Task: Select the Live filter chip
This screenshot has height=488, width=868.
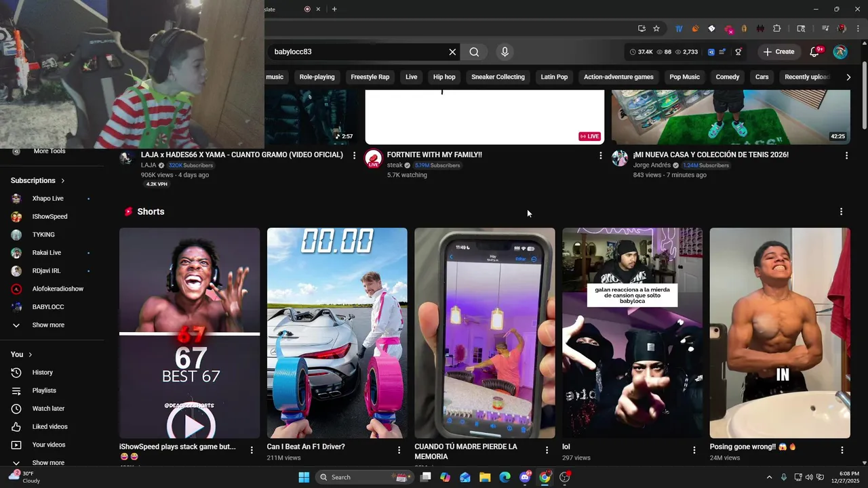Action: click(412, 77)
